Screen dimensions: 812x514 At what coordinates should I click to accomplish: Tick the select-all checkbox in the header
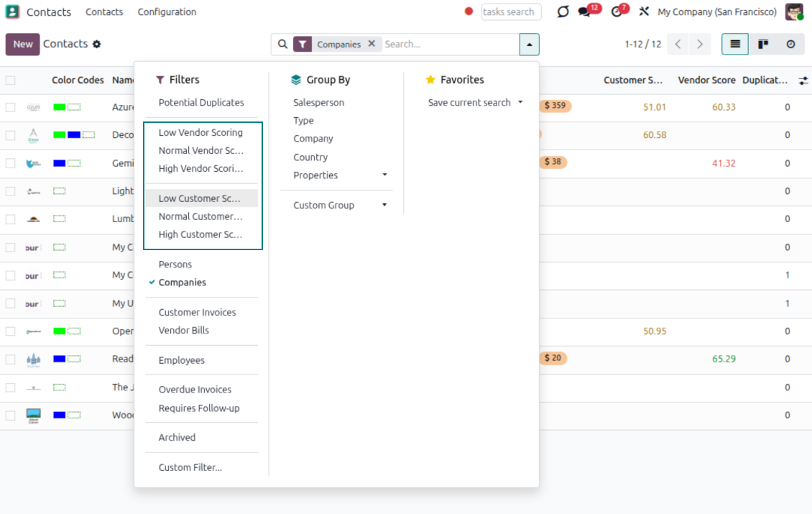pos(11,81)
